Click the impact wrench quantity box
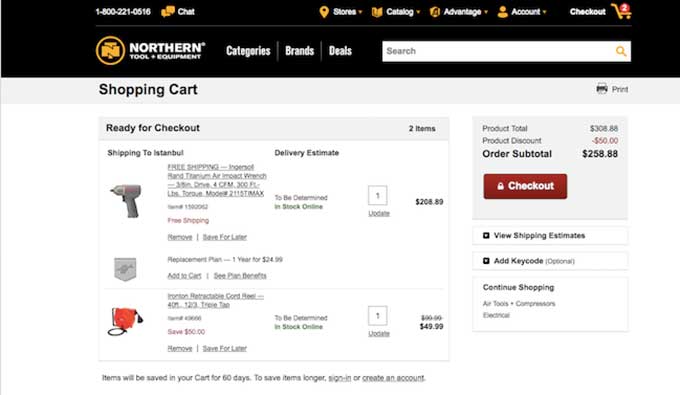 [378, 196]
